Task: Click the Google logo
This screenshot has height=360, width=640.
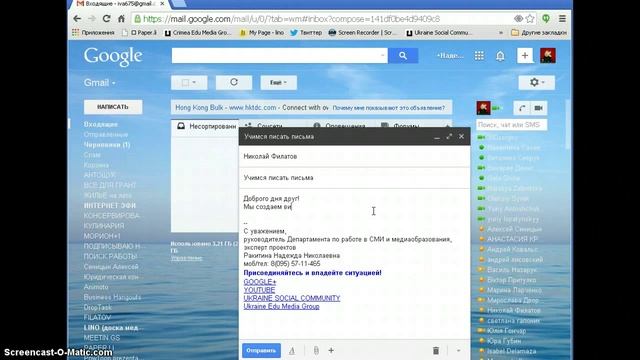Action: pos(113,56)
